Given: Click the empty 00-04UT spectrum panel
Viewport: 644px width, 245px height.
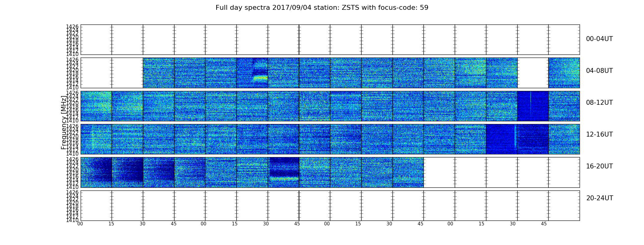Looking at the screenshot, I should point(330,40).
